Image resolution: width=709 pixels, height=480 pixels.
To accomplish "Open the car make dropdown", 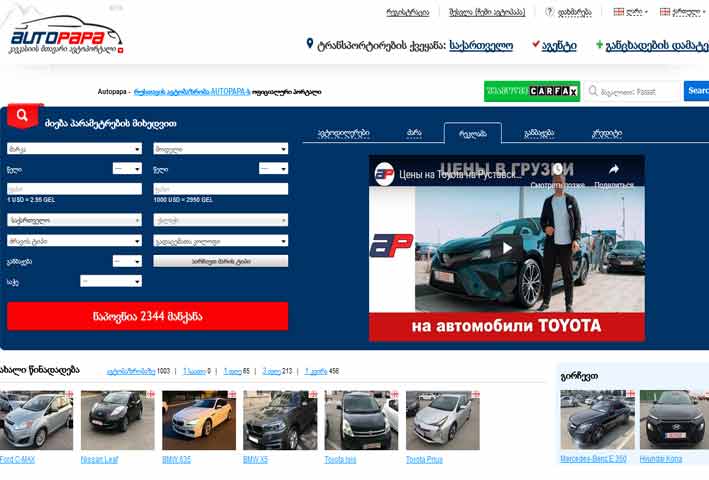I will coord(74,149).
